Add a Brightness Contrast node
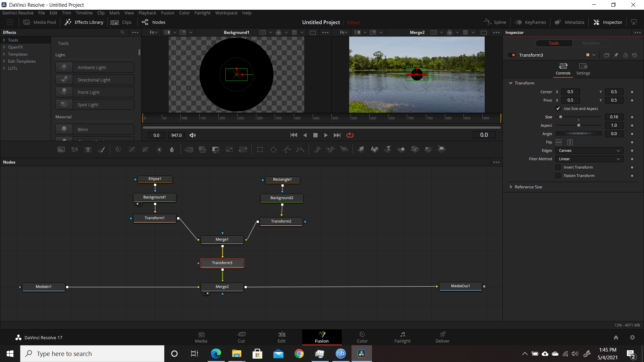This screenshot has height=362, width=644. (x=159, y=149)
